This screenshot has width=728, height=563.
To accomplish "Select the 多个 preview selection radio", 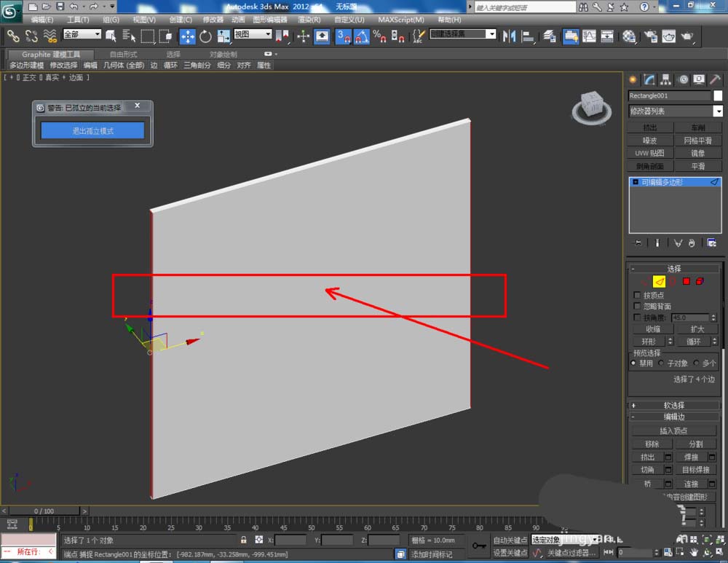I will 696,363.
